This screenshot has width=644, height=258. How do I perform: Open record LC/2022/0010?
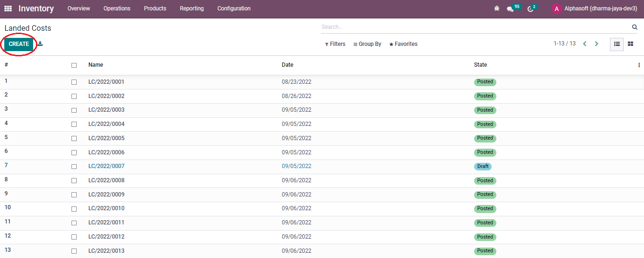[x=106, y=209]
